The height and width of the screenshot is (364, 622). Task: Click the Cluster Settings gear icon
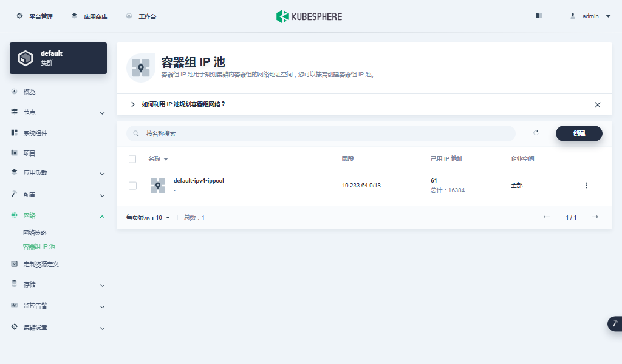pyautogui.click(x=15, y=327)
